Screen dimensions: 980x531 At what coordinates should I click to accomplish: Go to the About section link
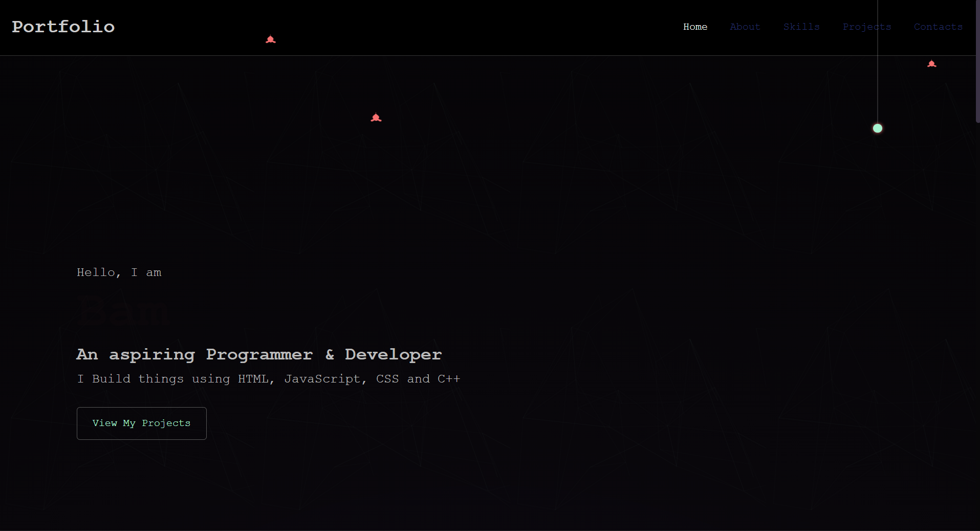pos(745,27)
